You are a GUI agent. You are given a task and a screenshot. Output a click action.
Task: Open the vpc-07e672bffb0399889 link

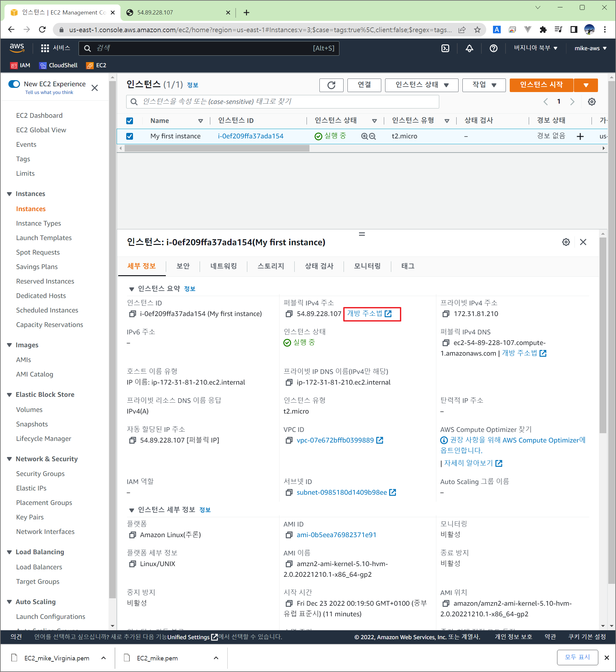335,440
